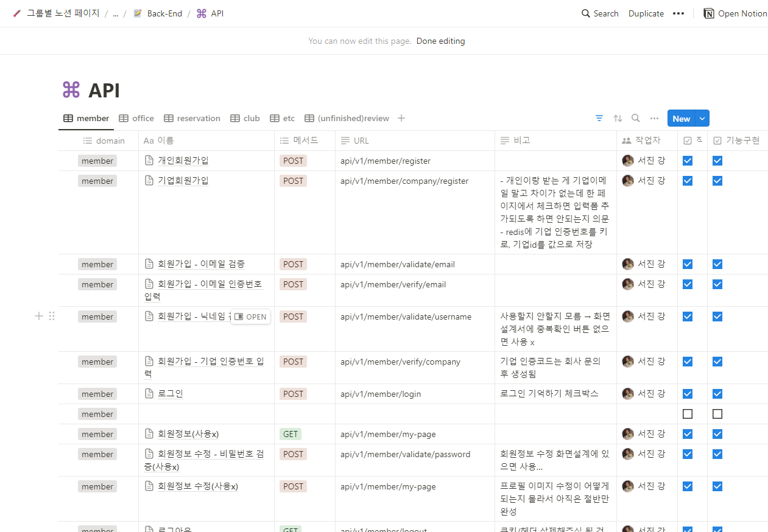
Task: Grab the six-dot drag handle icon
Action: click(x=52, y=316)
